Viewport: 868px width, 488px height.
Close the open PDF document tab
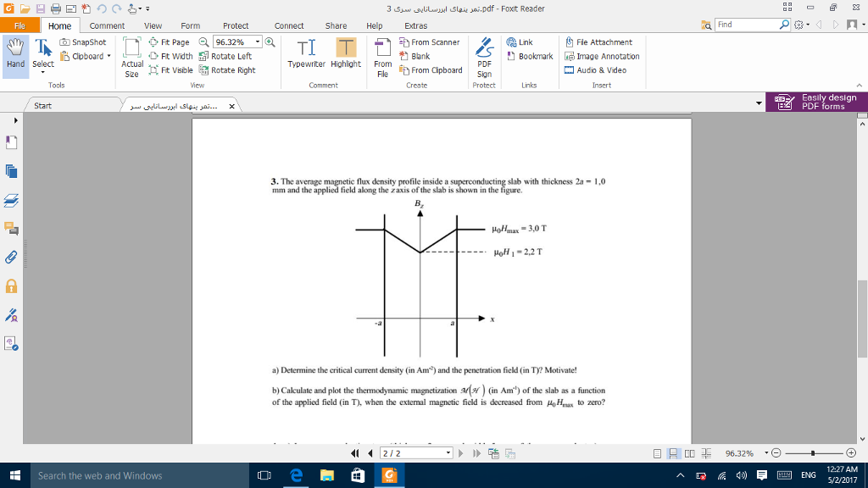coord(232,106)
